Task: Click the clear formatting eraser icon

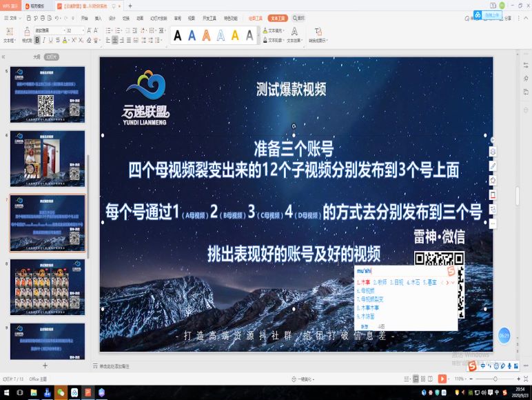Action: (x=89, y=40)
